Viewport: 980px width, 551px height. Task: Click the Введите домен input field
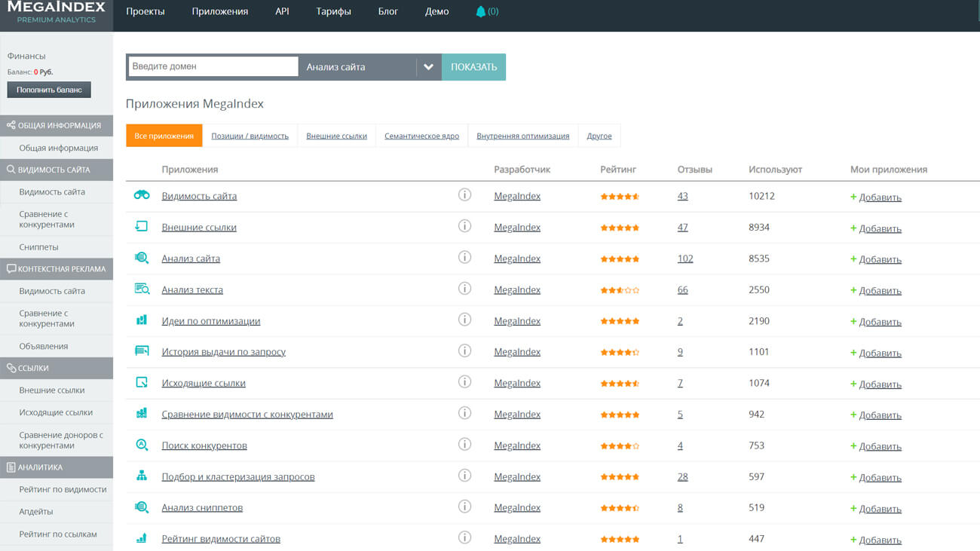tap(213, 66)
